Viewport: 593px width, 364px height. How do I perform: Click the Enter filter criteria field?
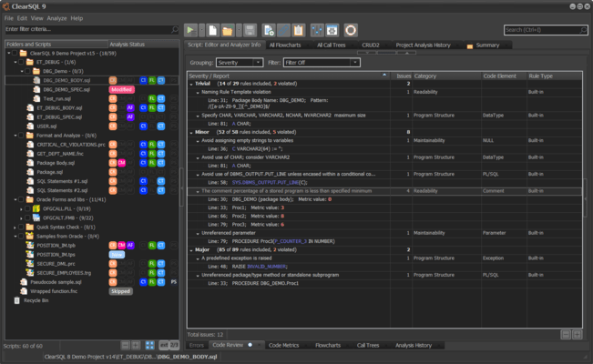coord(87,30)
